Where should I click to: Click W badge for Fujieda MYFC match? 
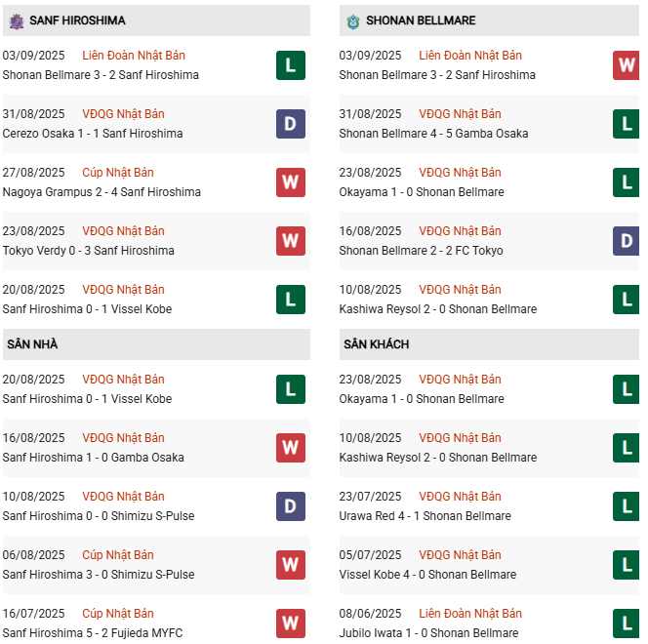point(291,624)
